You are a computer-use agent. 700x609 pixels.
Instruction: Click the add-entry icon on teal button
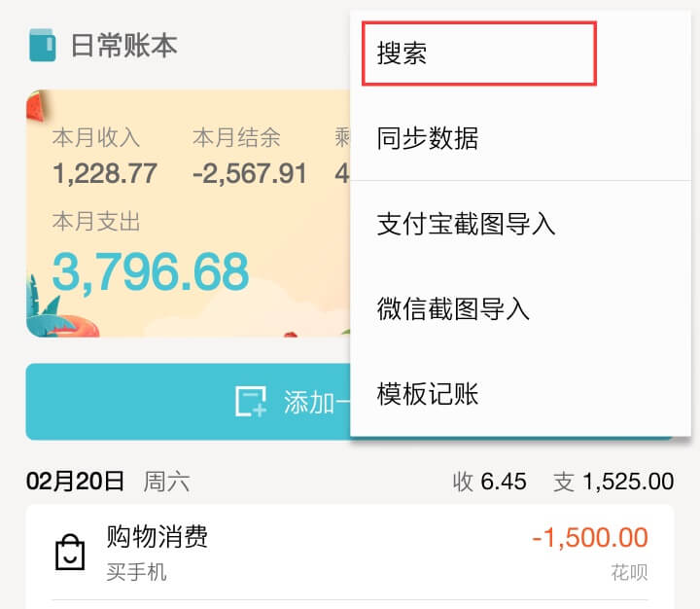251,402
